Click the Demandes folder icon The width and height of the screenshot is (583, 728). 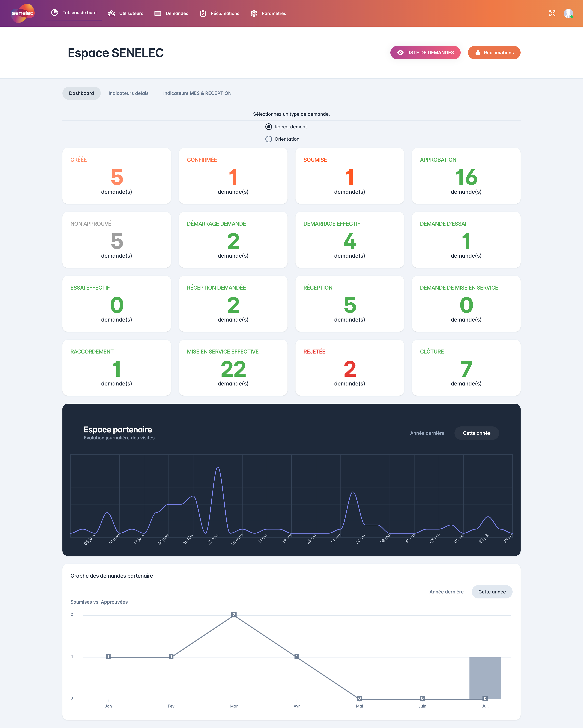click(x=158, y=13)
